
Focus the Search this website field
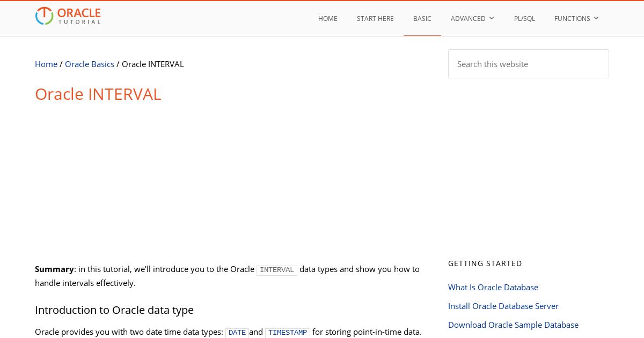point(529,64)
